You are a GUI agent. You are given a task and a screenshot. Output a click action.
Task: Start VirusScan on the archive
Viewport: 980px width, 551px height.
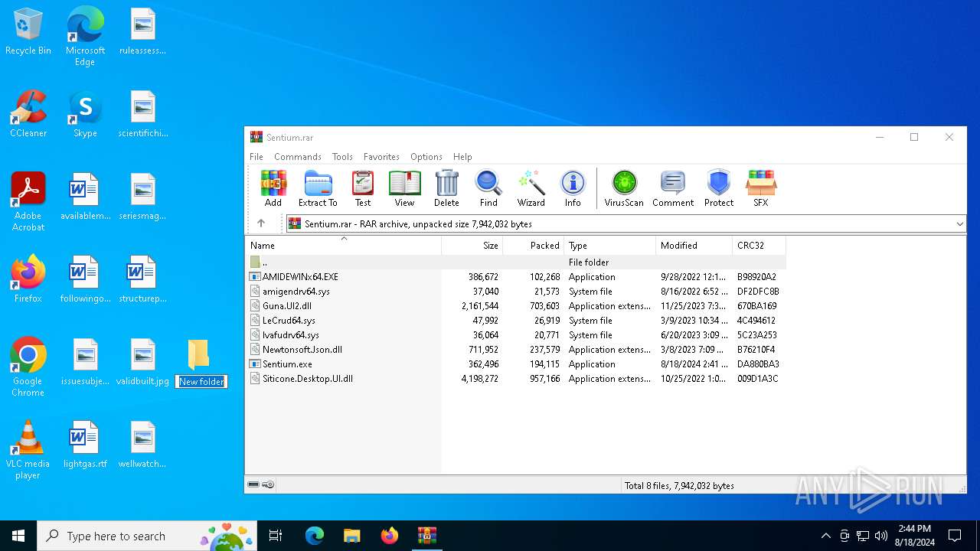(x=624, y=189)
